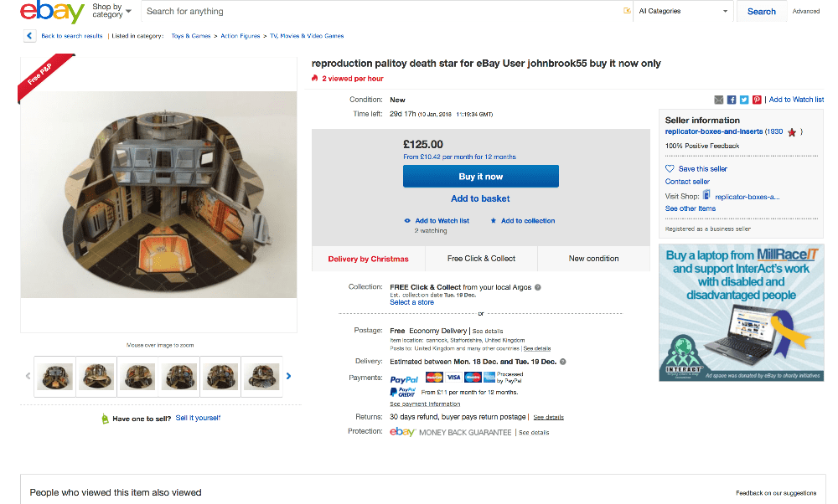Share listing on Twitter icon
Image resolution: width=838 pixels, height=504 pixels.
[744, 100]
